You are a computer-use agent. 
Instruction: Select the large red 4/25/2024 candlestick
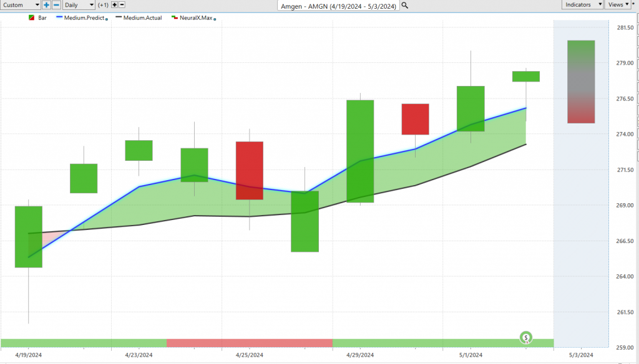tap(250, 171)
